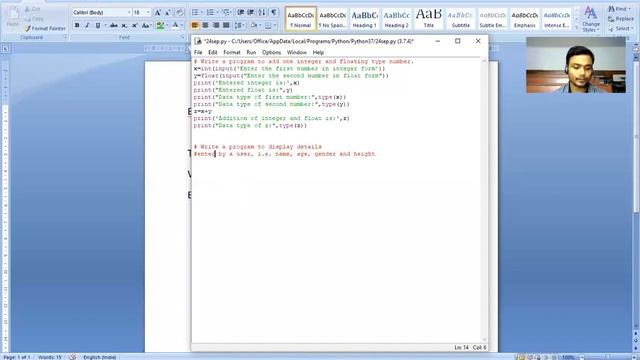
Task: Expand the highlight color dropdown arrow
Action: pyautogui.click(x=167, y=25)
